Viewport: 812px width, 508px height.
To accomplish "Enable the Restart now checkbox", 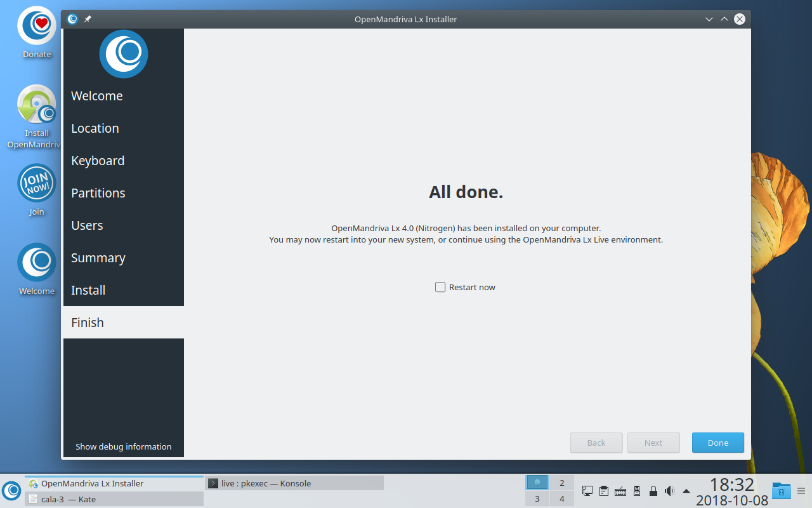I will pos(440,287).
